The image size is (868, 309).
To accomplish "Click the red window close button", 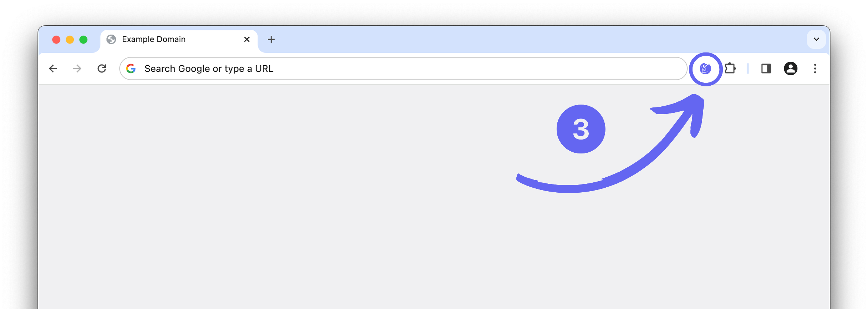I will pyautogui.click(x=56, y=40).
